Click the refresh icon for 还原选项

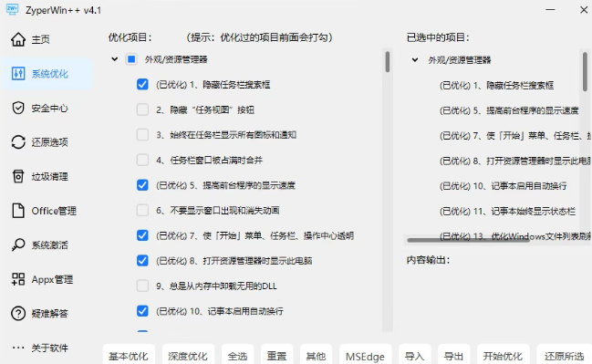[x=18, y=142]
